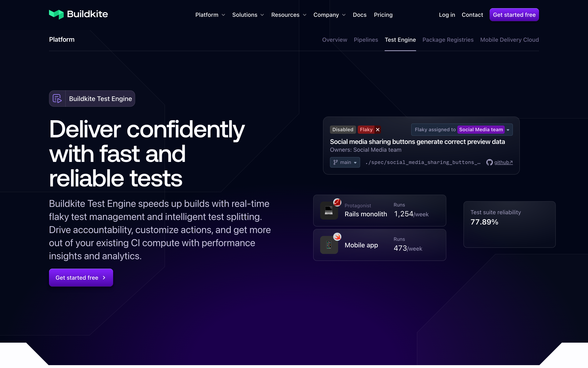Screen dimensions: 588x368
Task: Click the Test Engine badge icon
Action: (x=57, y=99)
